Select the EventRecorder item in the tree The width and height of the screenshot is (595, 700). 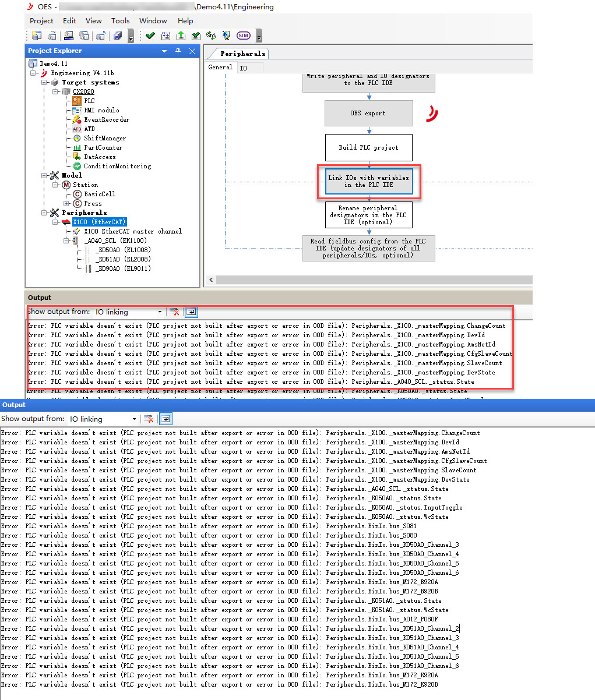tap(106, 119)
